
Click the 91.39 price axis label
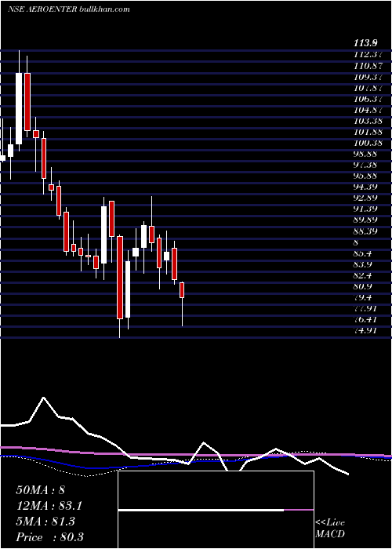(x=365, y=209)
